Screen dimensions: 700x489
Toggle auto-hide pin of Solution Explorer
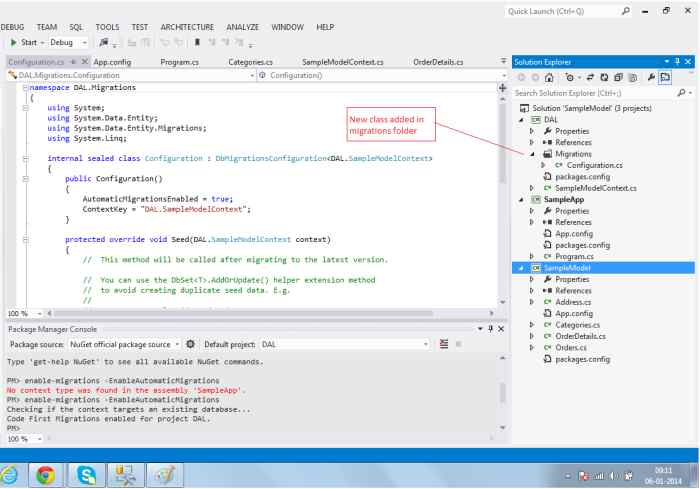(x=677, y=61)
